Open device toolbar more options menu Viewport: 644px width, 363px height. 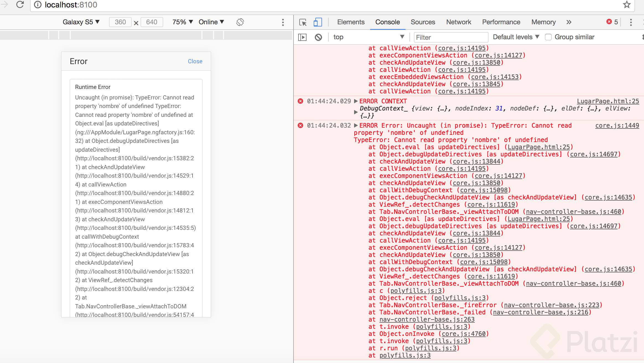coord(283,22)
